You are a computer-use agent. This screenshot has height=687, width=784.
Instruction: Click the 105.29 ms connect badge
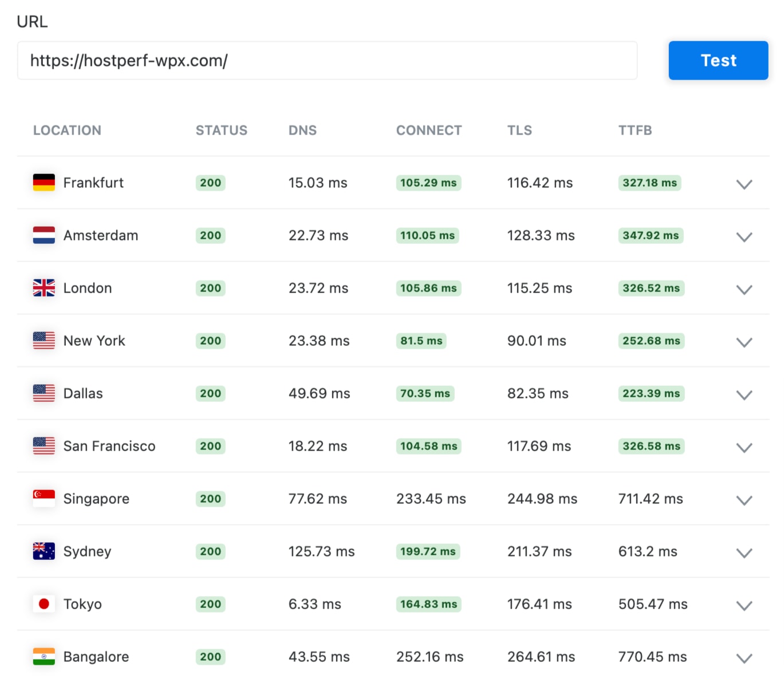pyautogui.click(x=428, y=183)
